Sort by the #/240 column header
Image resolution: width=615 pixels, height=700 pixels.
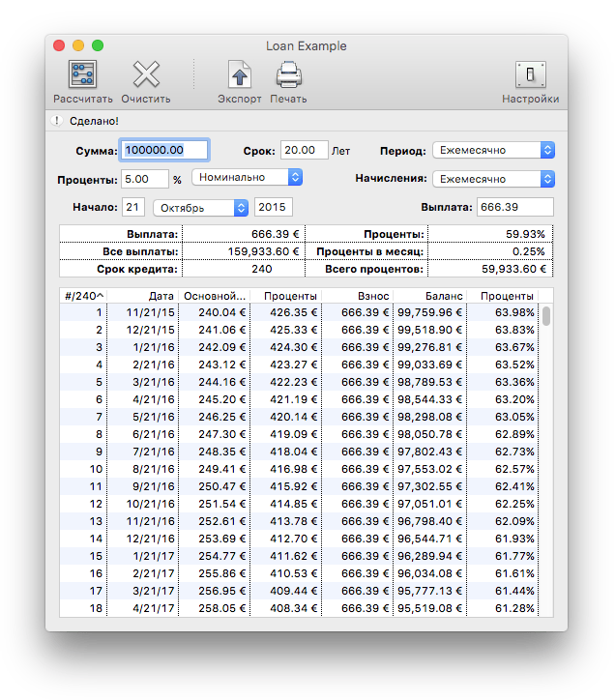coord(83,296)
